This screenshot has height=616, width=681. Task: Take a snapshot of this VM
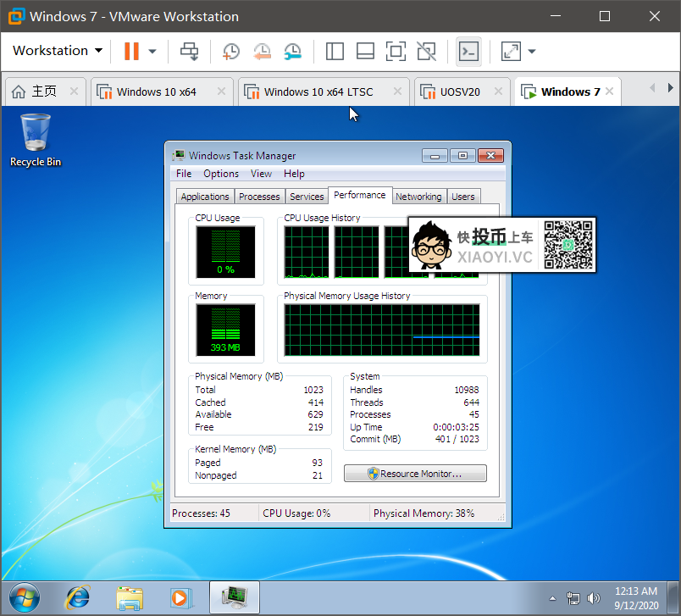click(230, 51)
